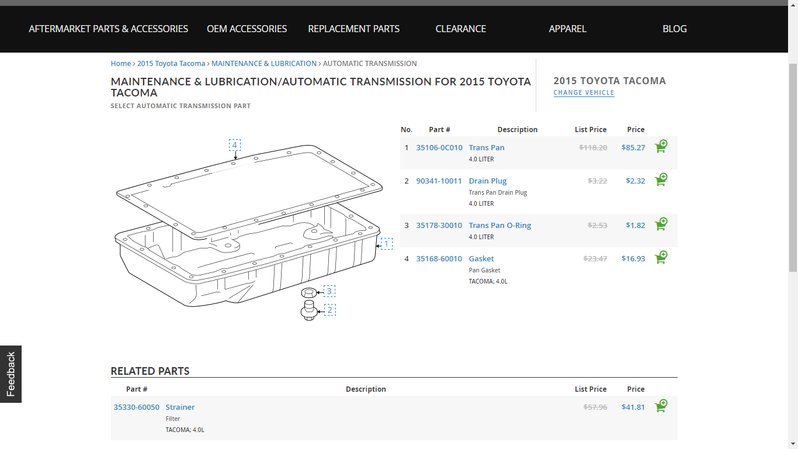798x449 pixels.
Task: Add Trans Pan 35106-0C010 to cart
Action: click(661, 147)
